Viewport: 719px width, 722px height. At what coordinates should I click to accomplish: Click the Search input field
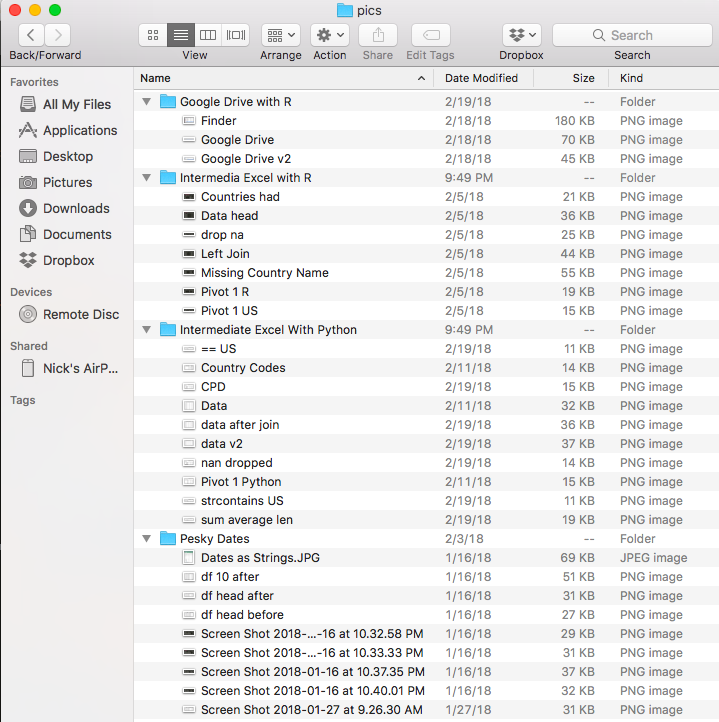pos(631,35)
